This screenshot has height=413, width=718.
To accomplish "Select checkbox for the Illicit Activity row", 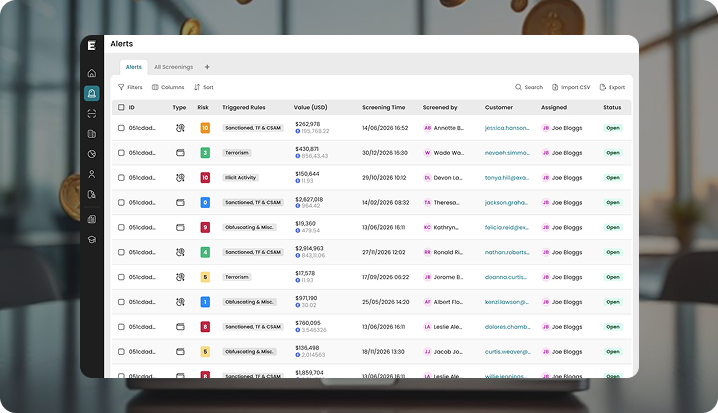I will coord(121,178).
